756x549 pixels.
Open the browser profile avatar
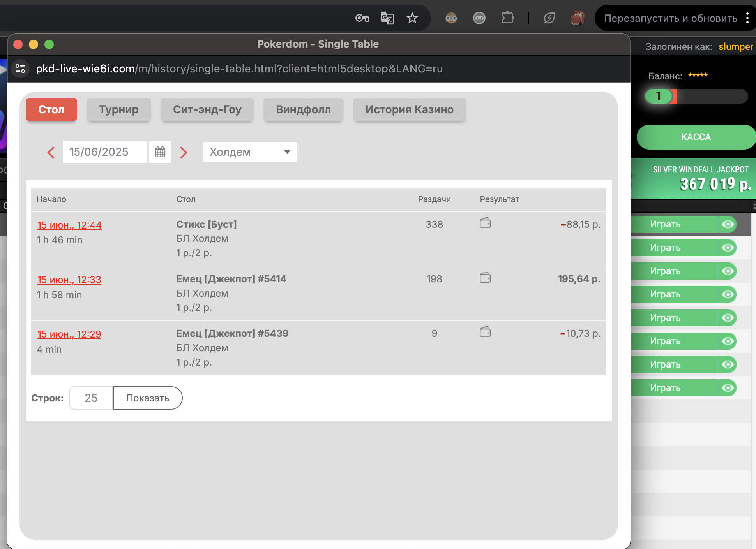pos(577,18)
